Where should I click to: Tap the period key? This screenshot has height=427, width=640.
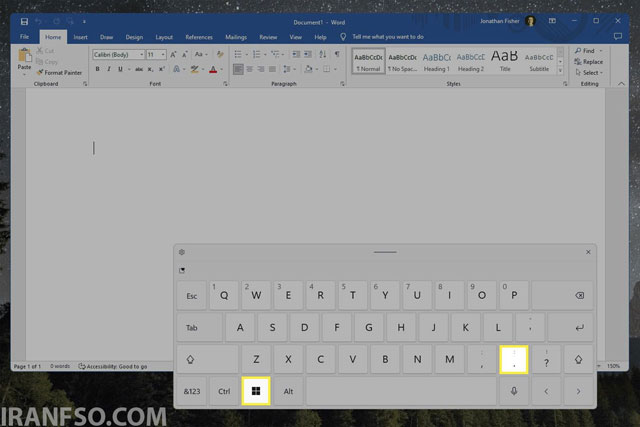coord(514,359)
